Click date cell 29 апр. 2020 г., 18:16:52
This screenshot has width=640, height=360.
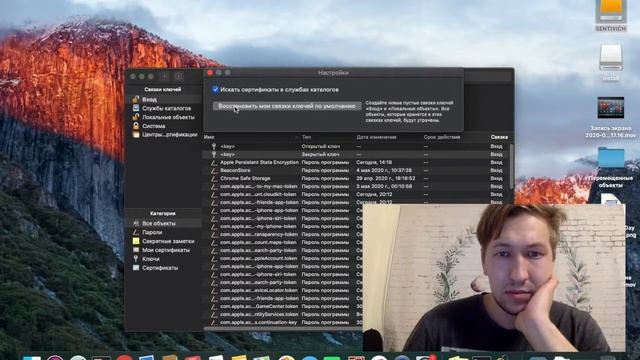(x=385, y=178)
